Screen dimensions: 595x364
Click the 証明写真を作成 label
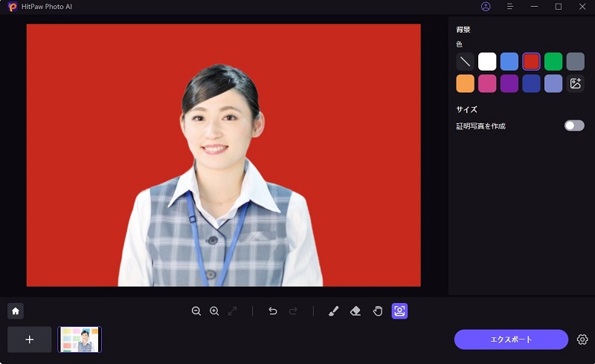pos(480,126)
